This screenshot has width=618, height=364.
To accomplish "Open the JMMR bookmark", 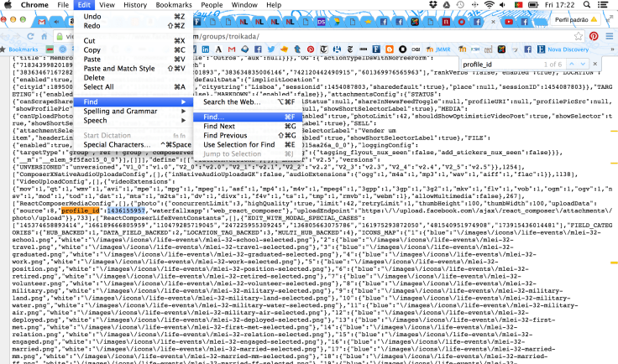I will click(438, 49).
